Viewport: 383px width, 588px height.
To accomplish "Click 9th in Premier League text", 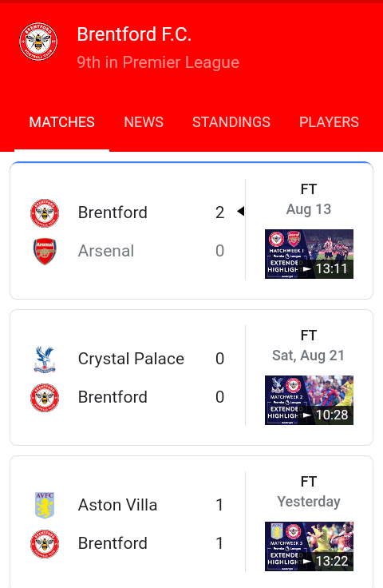I will [158, 62].
